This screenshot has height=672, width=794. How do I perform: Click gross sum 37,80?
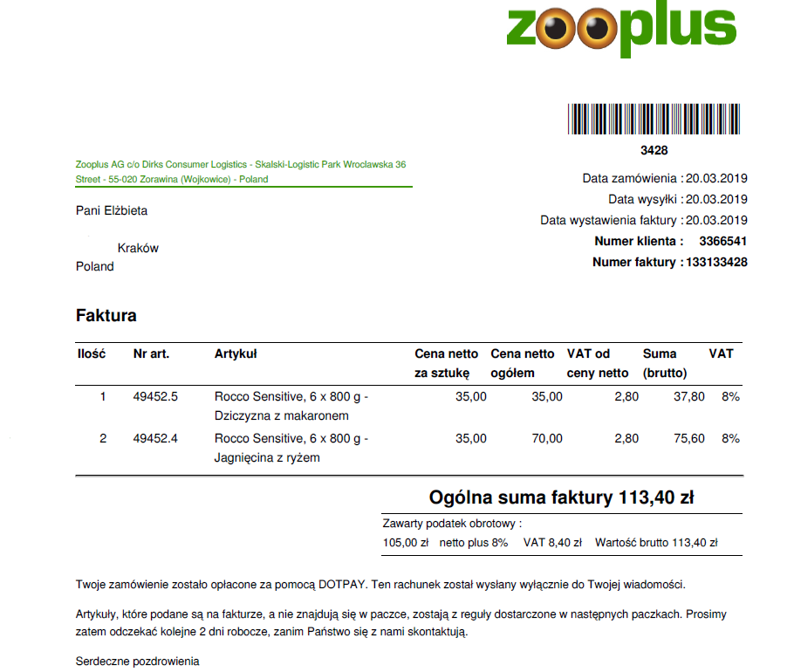tap(689, 396)
